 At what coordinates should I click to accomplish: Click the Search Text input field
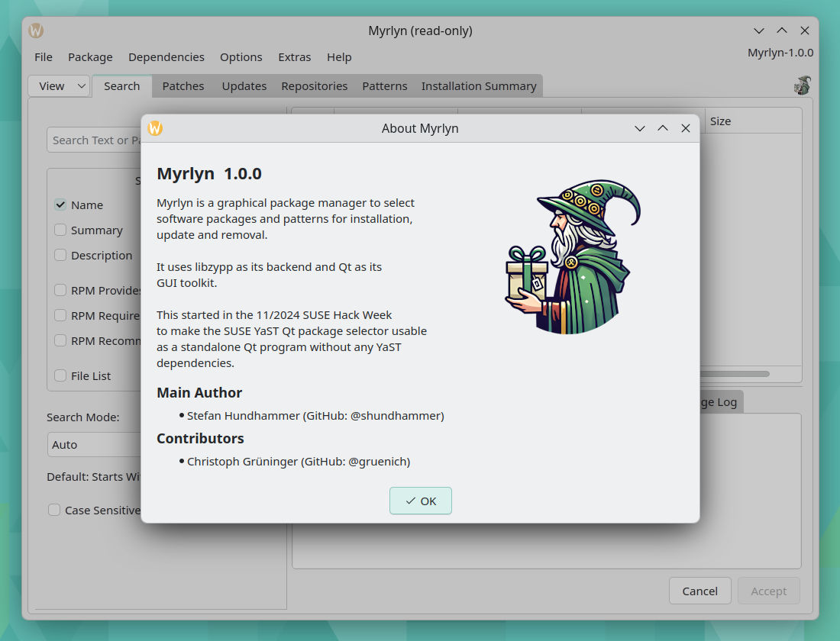click(92, 139)
